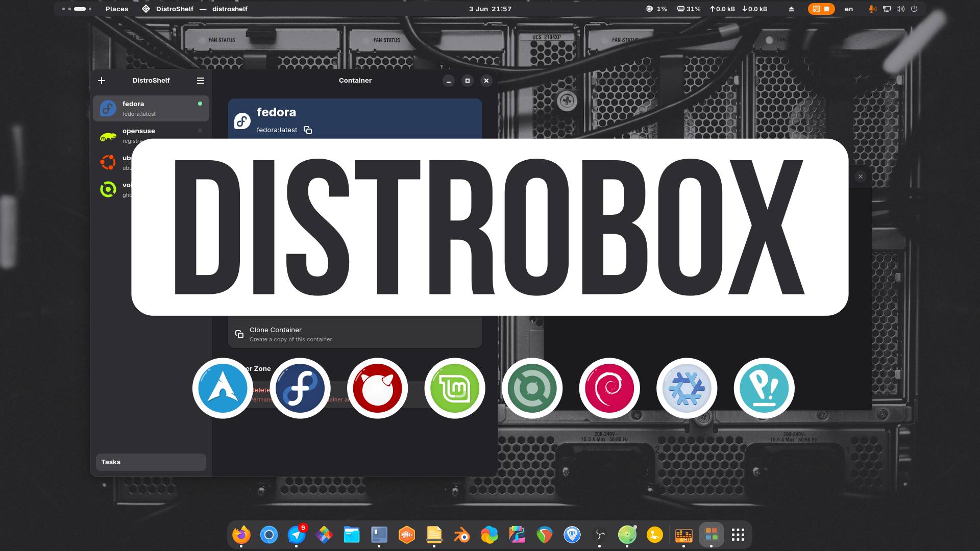
Task: Toggle the fedora container's green status dot
Action: tap(200, 104)
